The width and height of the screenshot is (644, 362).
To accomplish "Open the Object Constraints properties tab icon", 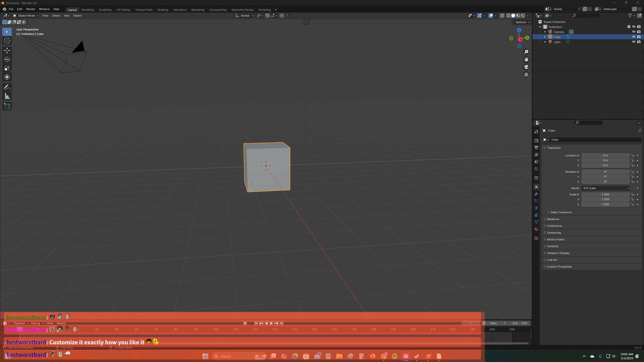I will pyautogui.click(x=536, y=215).
